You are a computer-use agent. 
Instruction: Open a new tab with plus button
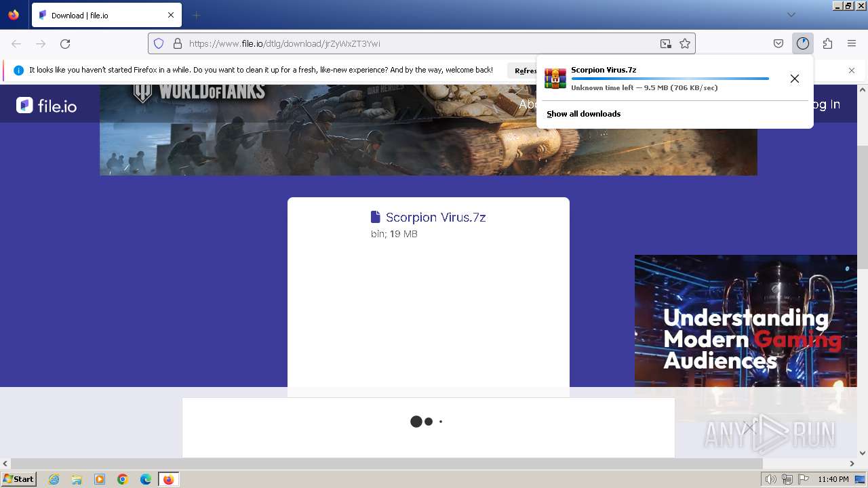click(x=196, y=15)
